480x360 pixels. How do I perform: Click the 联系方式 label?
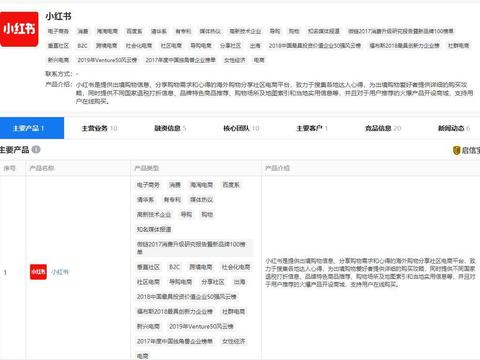point(58,74)
